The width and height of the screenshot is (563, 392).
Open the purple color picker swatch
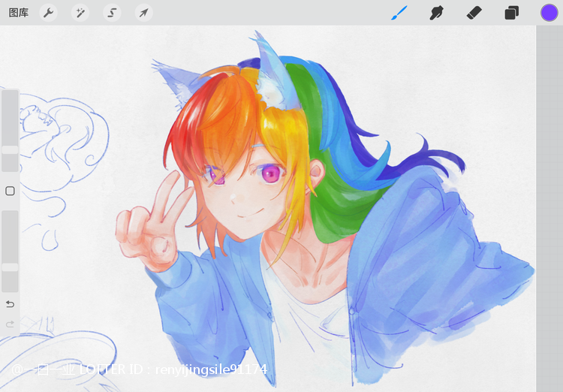pyautogui.click(x=549, y=13)
